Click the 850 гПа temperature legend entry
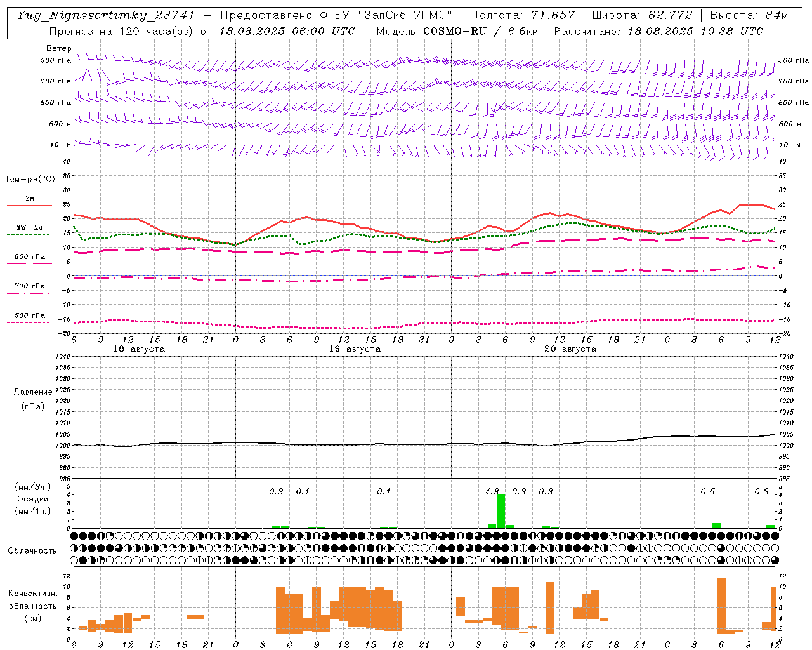 [x=29, y=259]
